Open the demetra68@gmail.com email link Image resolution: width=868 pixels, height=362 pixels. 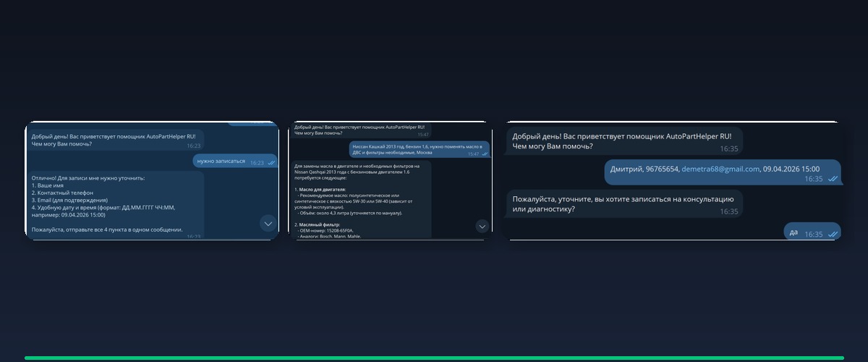tap(720, 169)
